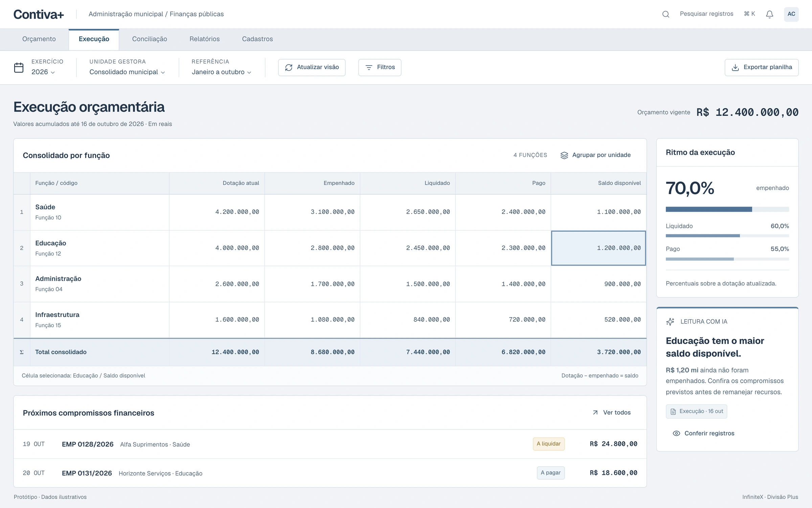Viewport: 812px width, 508px height.
Task: Select the Infraestrutura function row name
Action: coord(57,315)
